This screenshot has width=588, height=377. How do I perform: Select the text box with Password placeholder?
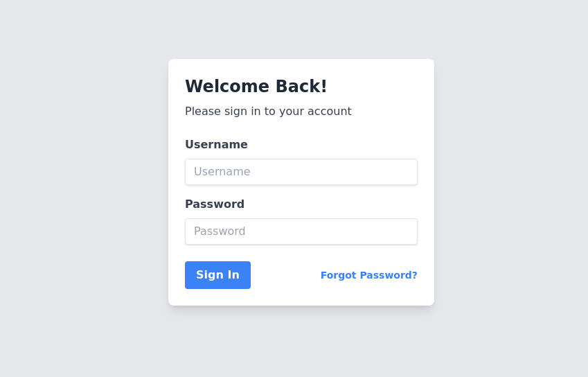[301, 231]
